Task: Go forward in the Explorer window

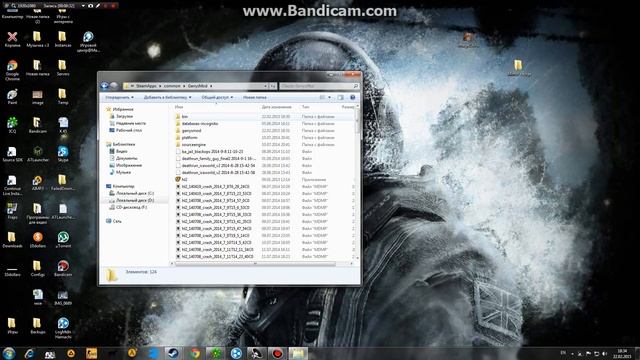Action: click(x=114, y=86)
